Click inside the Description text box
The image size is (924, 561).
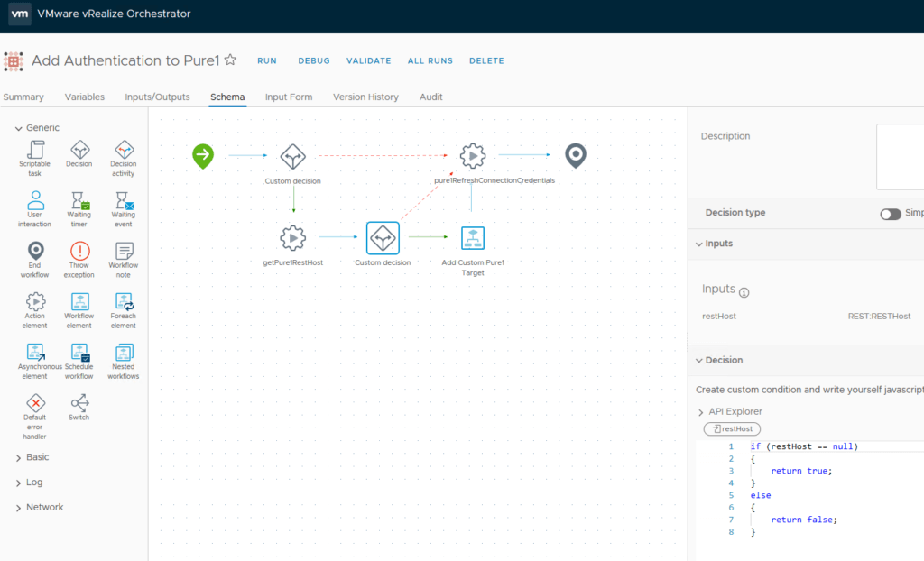pyautogui.click(x=900, y=157)
